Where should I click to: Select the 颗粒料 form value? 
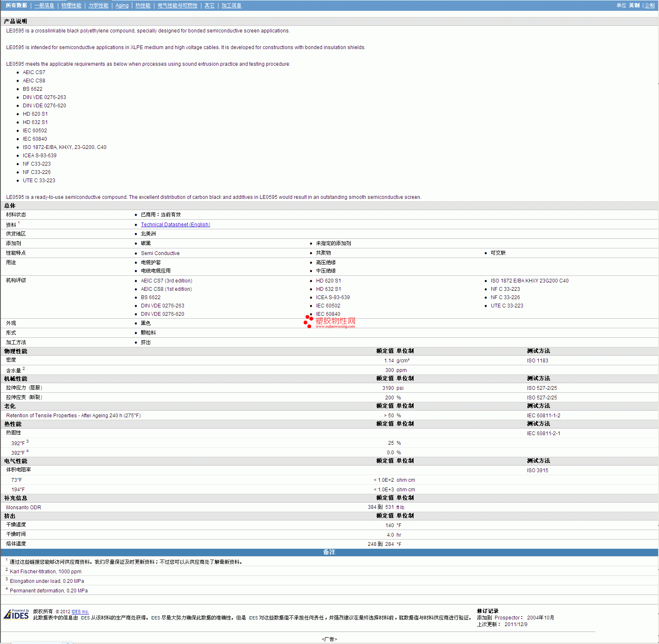[x=149, y=333]
